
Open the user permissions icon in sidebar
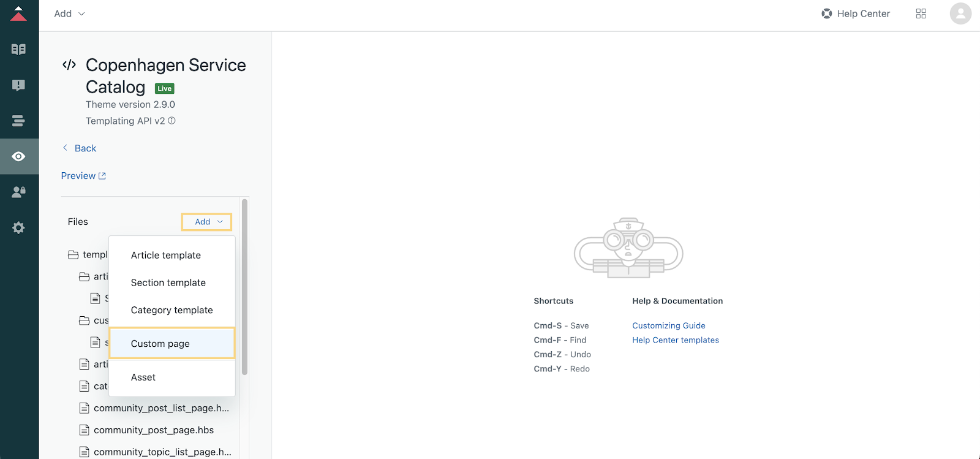pyautogui.click(x=18, y=192)
